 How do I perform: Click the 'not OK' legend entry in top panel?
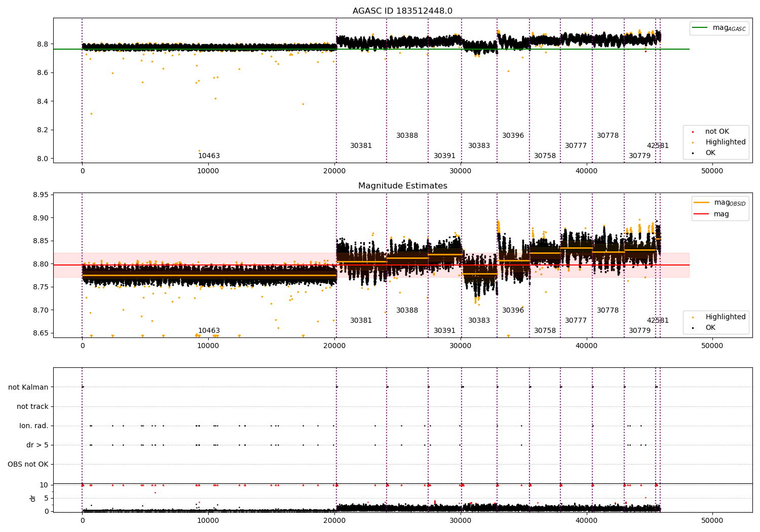[x=716, y=132]
